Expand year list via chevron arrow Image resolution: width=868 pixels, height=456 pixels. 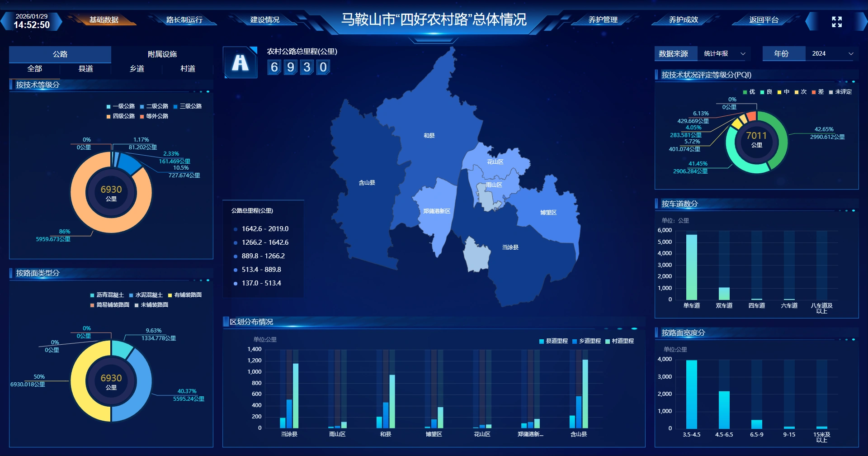pyautogui.click(x=850, y=54)
